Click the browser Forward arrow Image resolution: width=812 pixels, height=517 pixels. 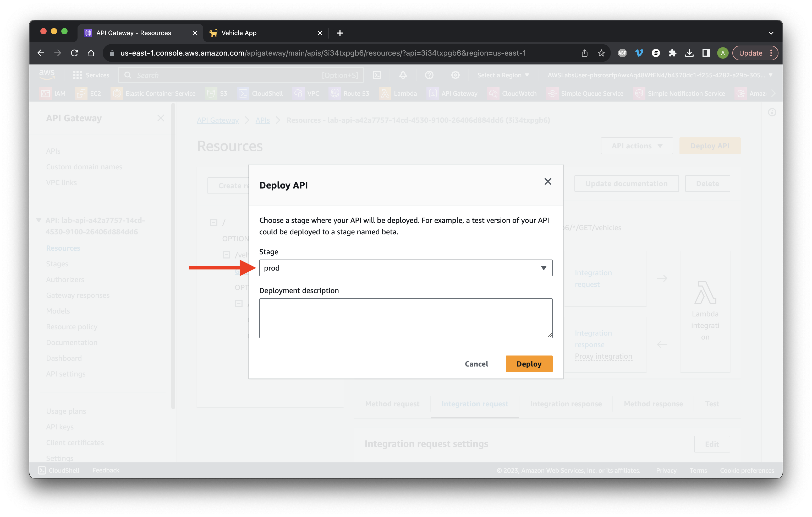click(58, 53)
